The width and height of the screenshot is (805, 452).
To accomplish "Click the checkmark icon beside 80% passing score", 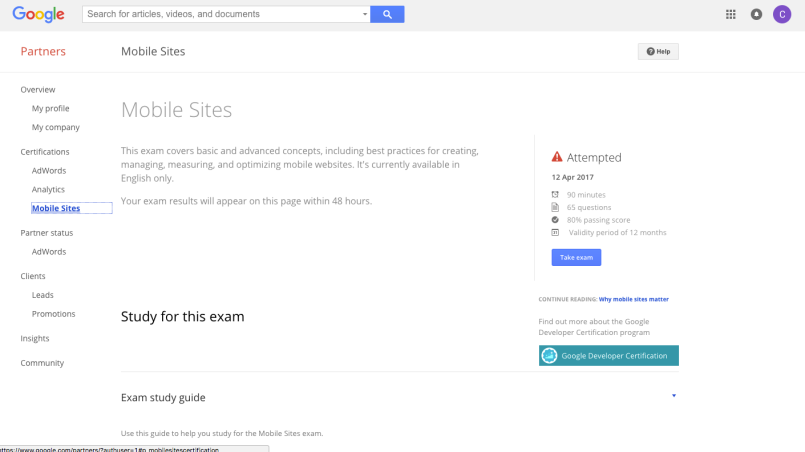I will pyautogui.click(x=555, y=220).
